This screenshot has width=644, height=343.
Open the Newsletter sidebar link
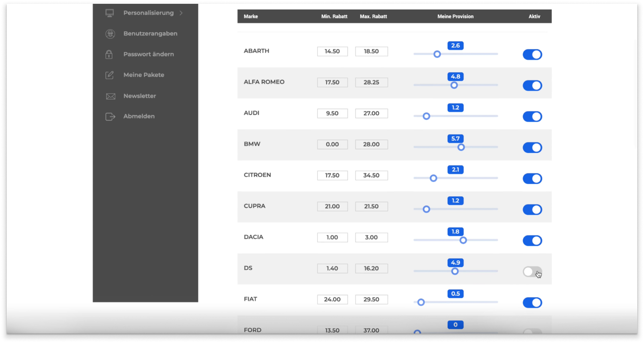pyautogui.click(x=140, y=96)
